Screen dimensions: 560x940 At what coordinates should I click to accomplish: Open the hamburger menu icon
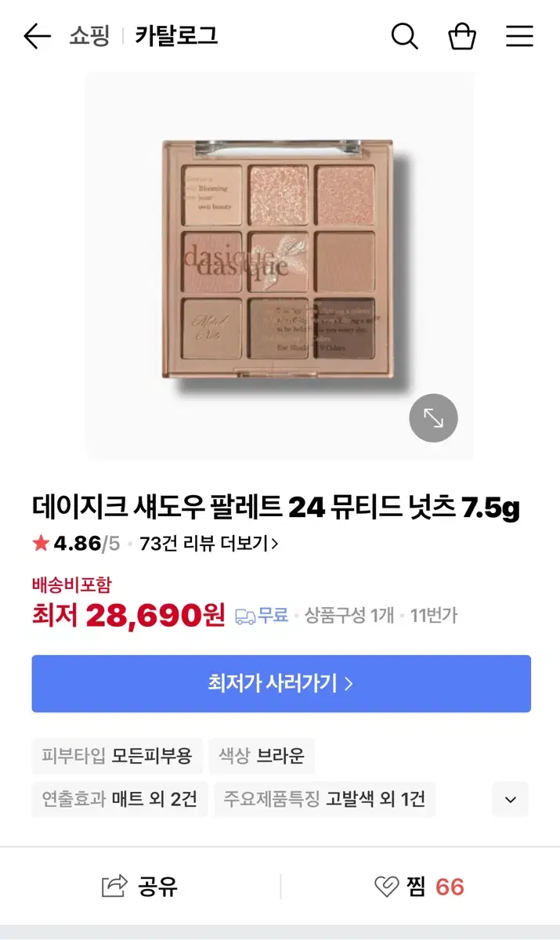(519, 36)
